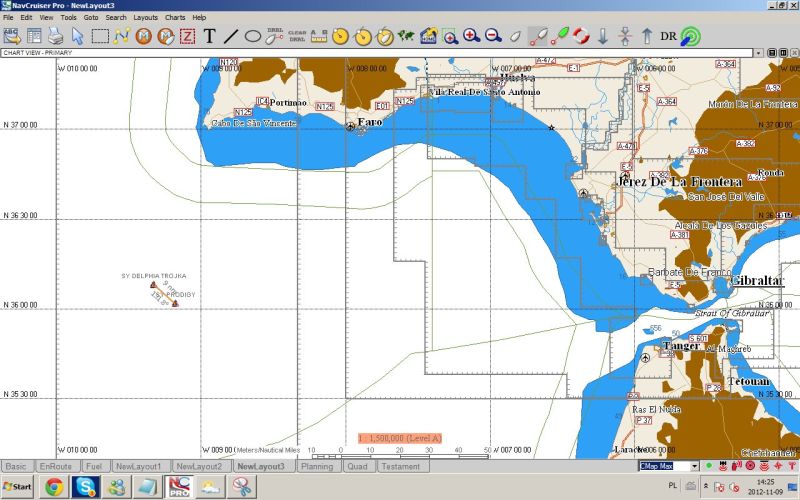Select the ellipse drawing tool
800x500 pixels.
[x=253, y=36]
